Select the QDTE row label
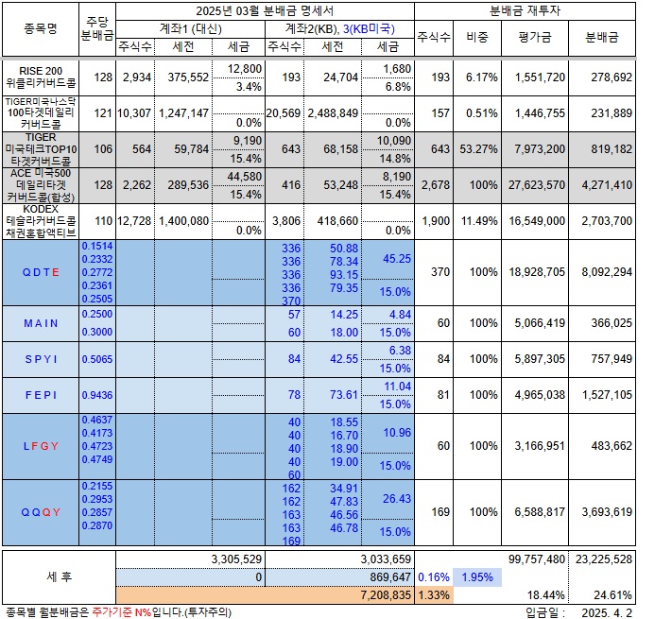 coord(41,272)
